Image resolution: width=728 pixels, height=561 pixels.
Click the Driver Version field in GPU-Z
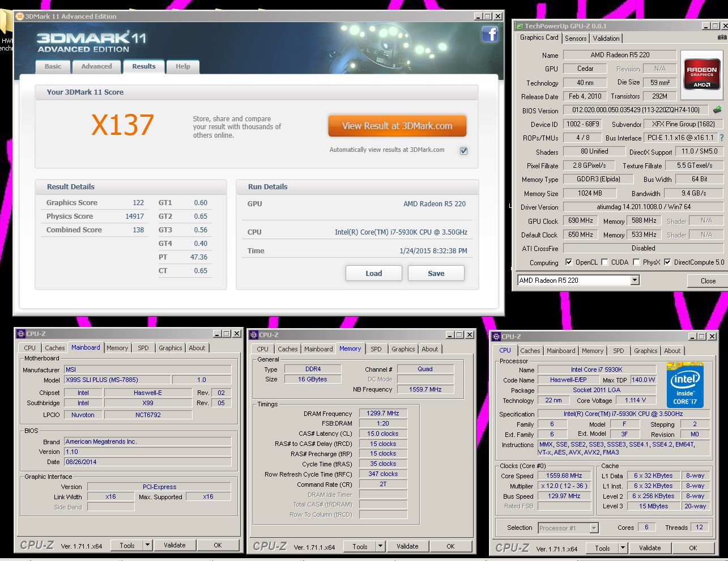point(643,207)
